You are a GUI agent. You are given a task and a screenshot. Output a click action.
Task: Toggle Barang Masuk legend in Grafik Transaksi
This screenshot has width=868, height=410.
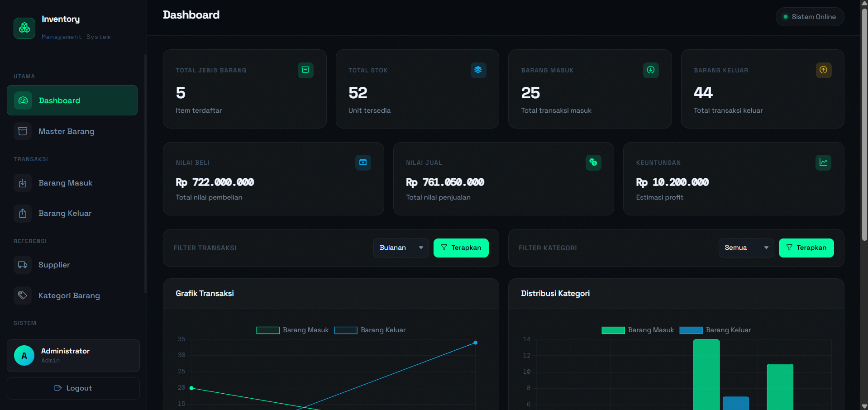pyautogui.click(x=292, y=330)
